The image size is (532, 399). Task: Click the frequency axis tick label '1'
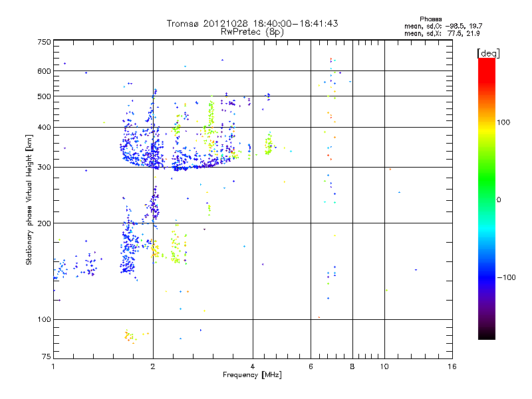tap(53, 366)
